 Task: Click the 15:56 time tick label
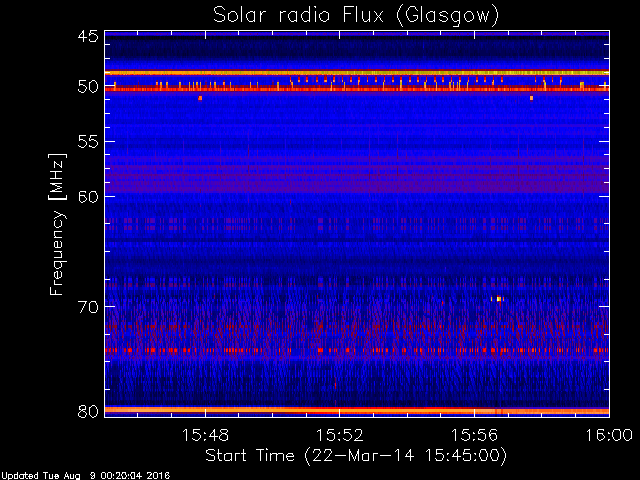[474, 435]
